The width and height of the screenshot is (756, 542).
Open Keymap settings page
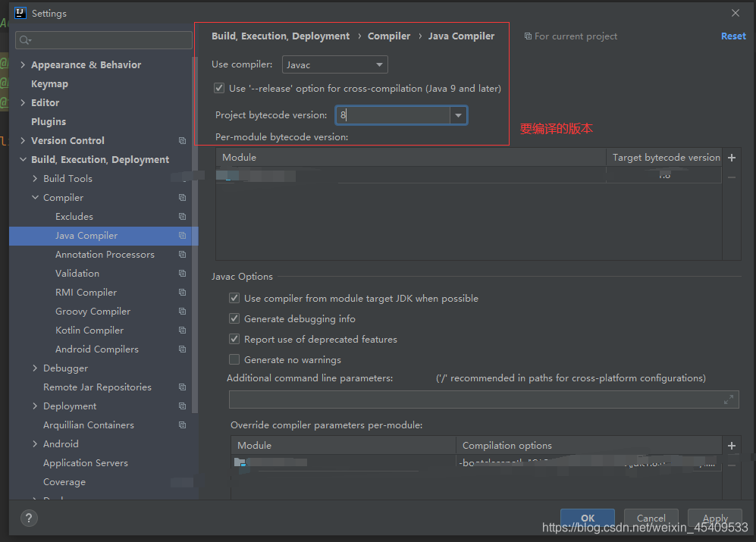(49, 84)
